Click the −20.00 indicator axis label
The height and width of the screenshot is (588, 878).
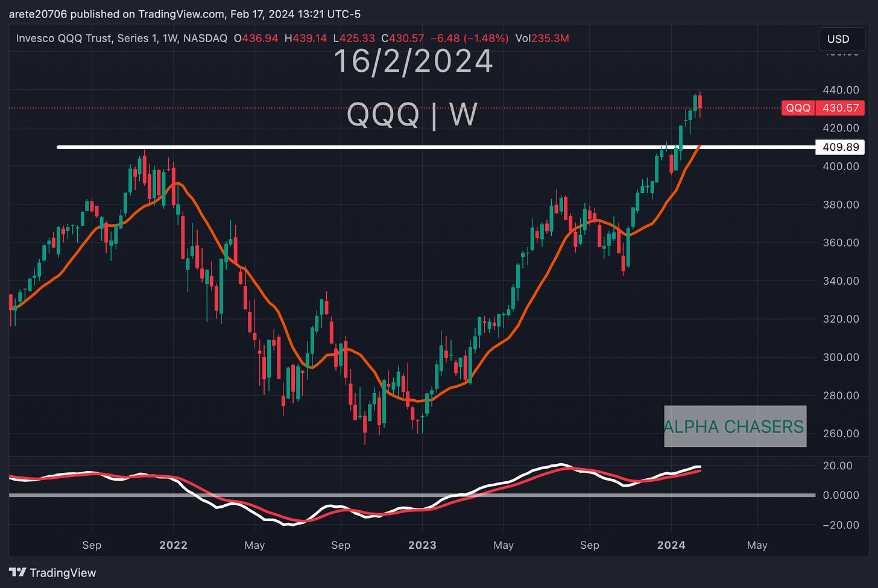coord(841,525)
